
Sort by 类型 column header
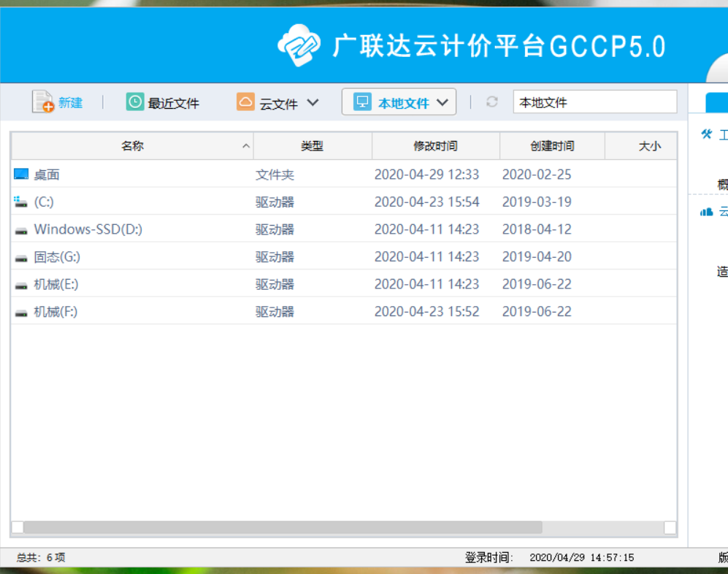(313, 146)
